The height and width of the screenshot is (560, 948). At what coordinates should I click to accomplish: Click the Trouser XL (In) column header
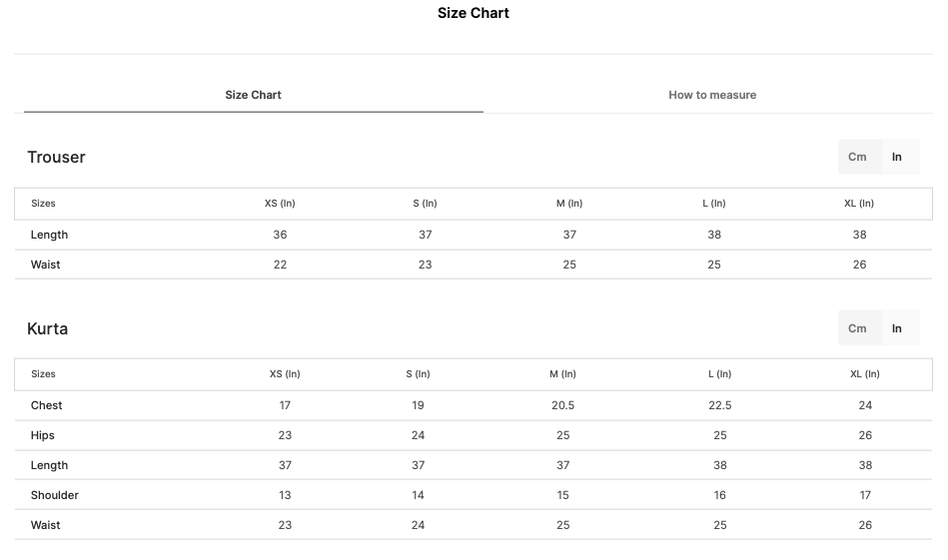(859, 204)
